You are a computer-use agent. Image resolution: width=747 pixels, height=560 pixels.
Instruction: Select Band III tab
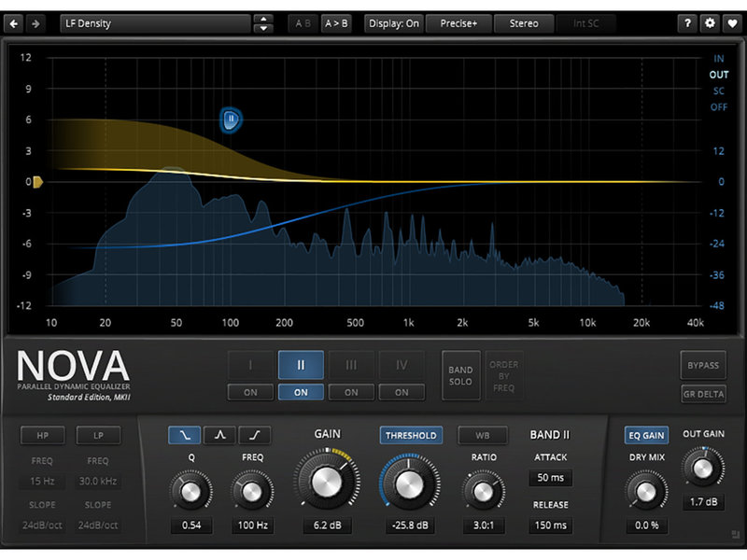pyautogui.click(x=351, y=365)
